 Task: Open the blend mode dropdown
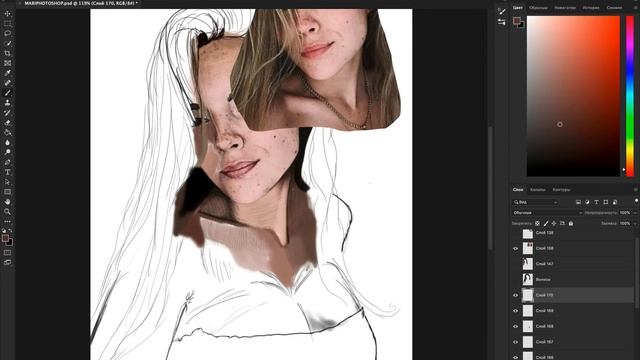(547, 213)
